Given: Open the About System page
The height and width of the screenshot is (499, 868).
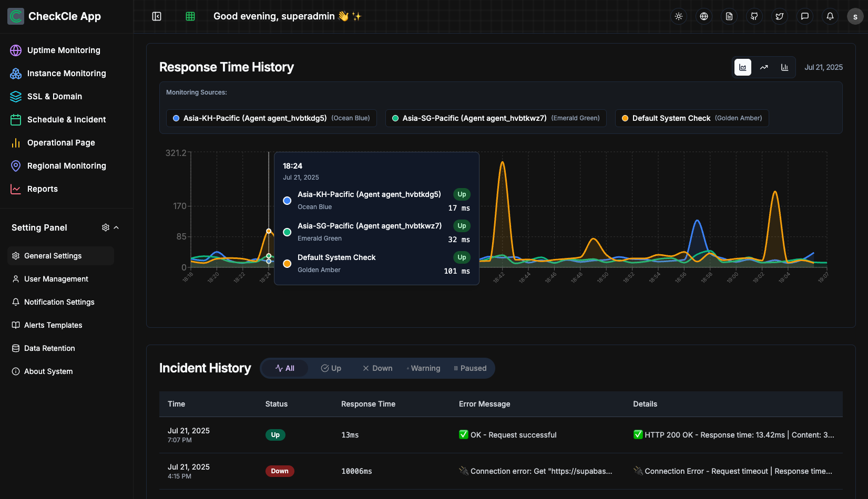Looking at the screenshot, I should (48, 371).
